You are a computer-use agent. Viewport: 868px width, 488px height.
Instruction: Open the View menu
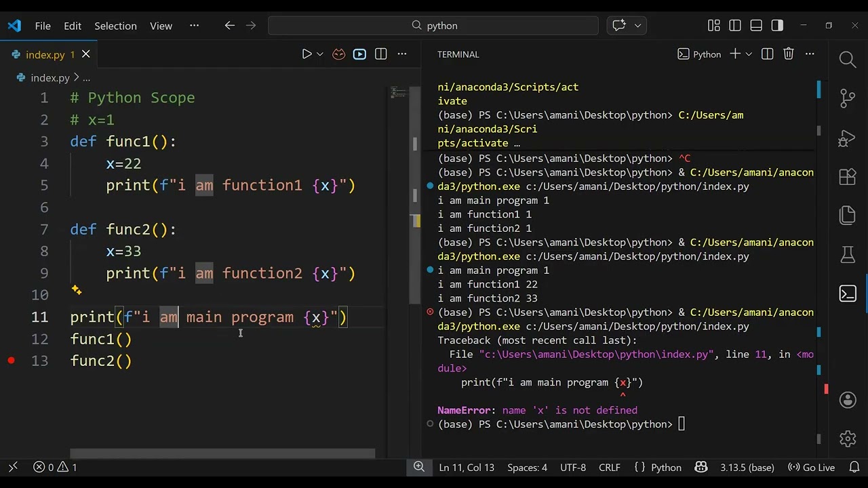161,26
